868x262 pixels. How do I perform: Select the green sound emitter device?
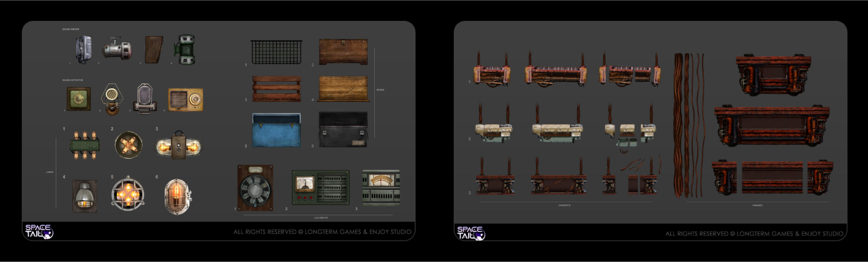coord(186,50)
